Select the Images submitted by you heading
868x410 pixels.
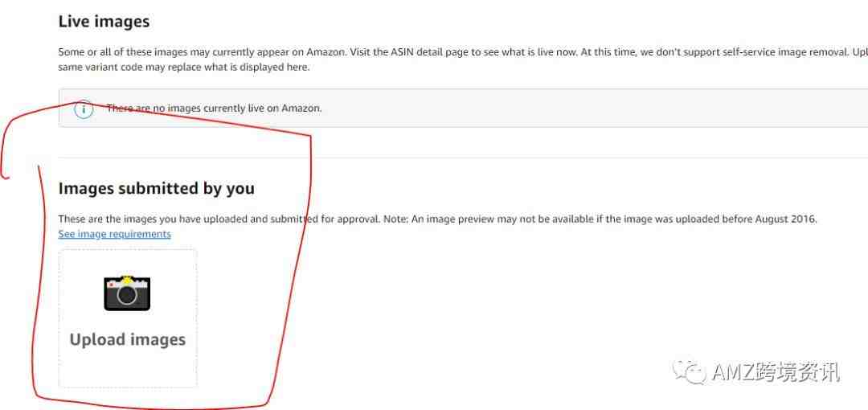(x=157, y=188)
